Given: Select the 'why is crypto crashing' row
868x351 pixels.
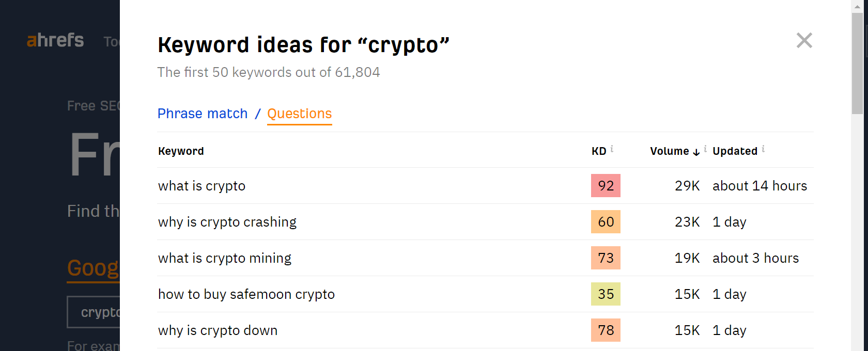Looking at the screenshot, I should click(227, 222).
